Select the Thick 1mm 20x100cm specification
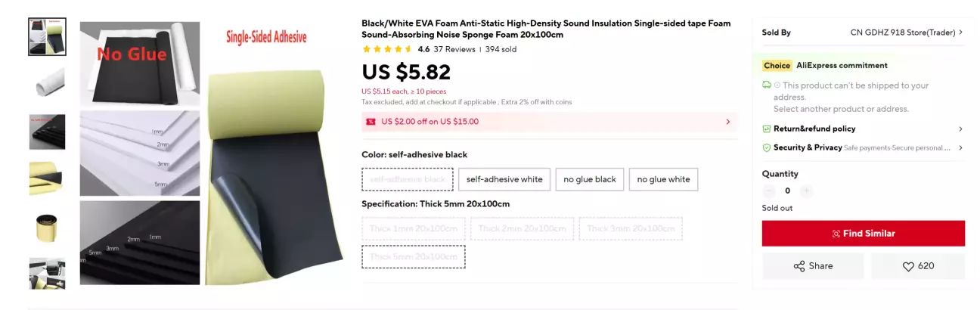The image size is (980, 310). tap(413, 228)
